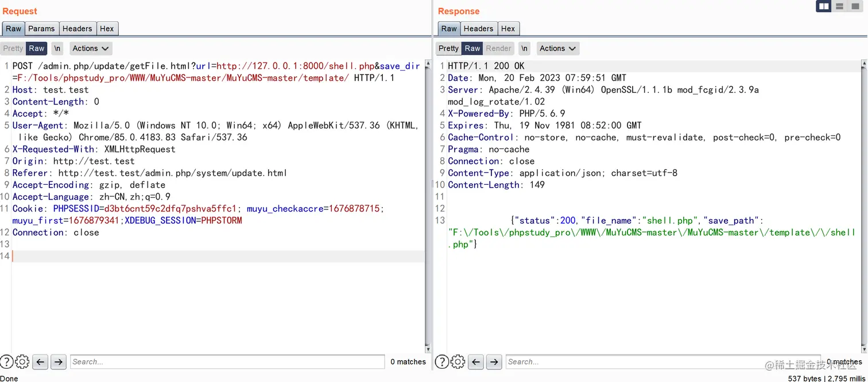Viewport: 868px width, 382px height.
Task: Click Response search input field
Action: [663, 361]
